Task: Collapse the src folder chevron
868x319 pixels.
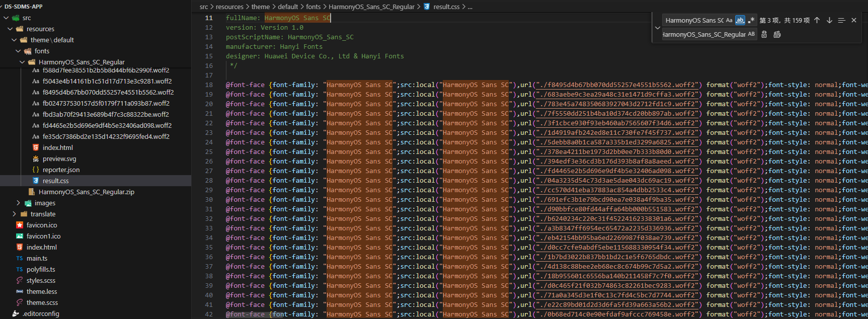Action: [x=6, y=18]
